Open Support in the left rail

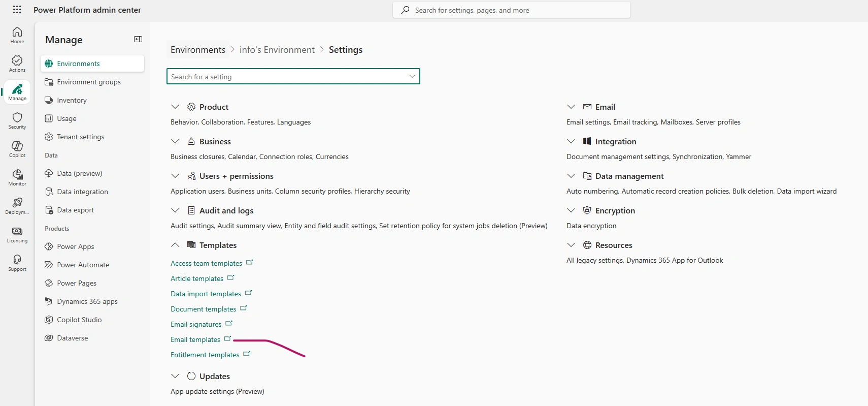tap(17, 263)
